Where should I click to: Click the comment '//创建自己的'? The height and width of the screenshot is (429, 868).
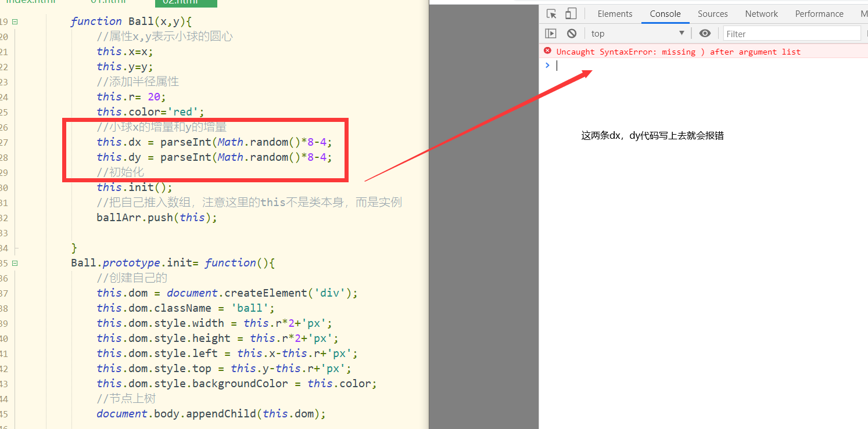pyautogui.click(x=132, y=278)
